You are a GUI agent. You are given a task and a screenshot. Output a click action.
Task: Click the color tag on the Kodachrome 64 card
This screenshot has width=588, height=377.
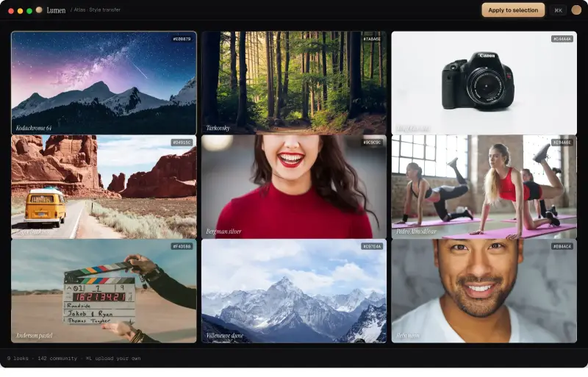pyautogui.click(x=182, y=39)
